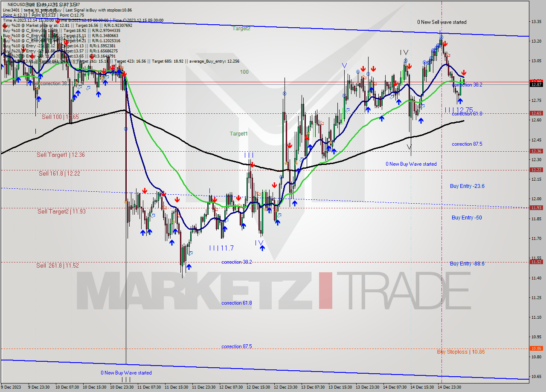Click the 10.65 price axis label
This screenshot has height=392, width=546.
(536, 377)
